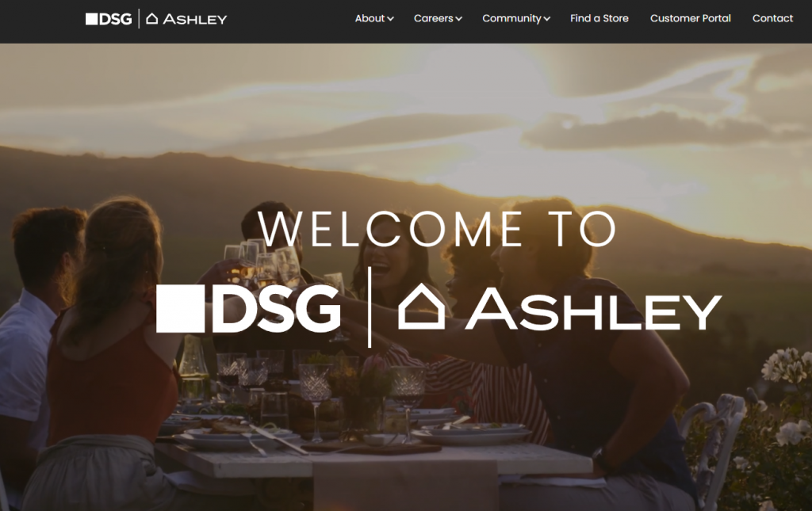Open the Community menu
The height and width of the screenshot is (511, 812).
[x=511, y=18]
